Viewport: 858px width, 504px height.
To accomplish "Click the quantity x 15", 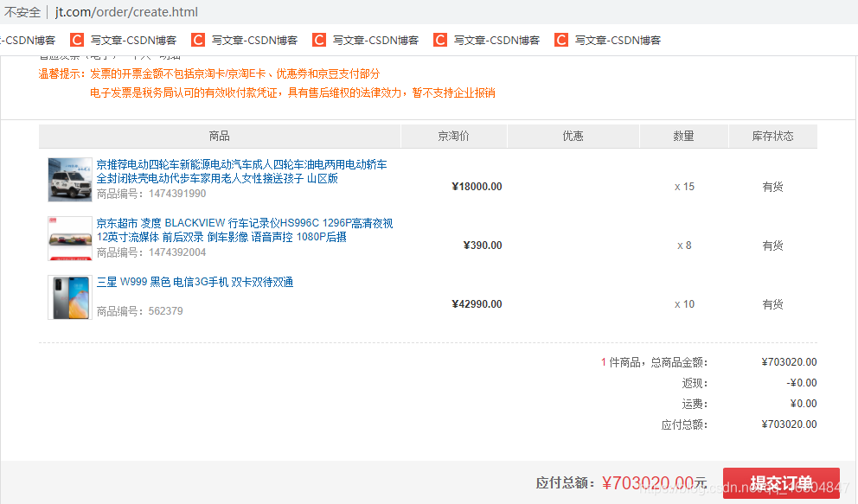I will click(x=684, y=187).
